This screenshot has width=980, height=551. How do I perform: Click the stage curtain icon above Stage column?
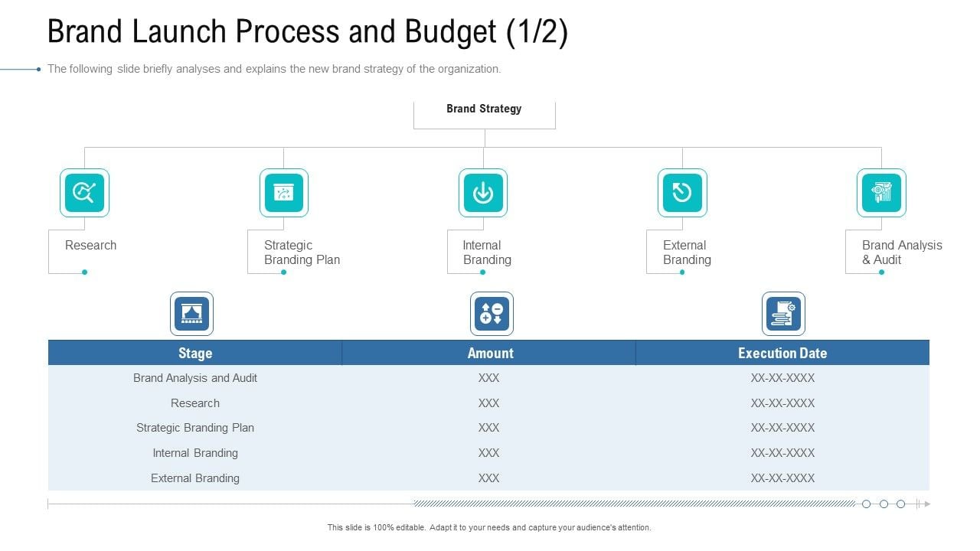pos(191,314)
